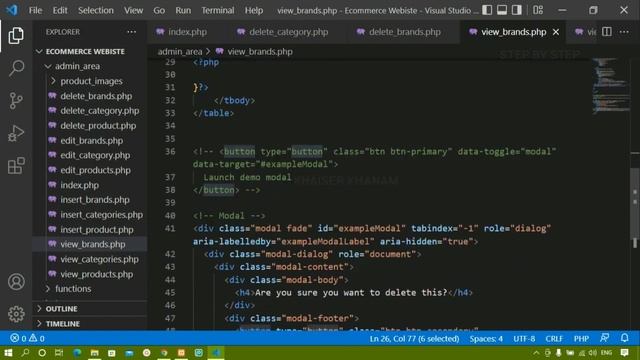Toggle the bottom panel visibility
Screen dimensions: 640x360
[x=502, y=10]
